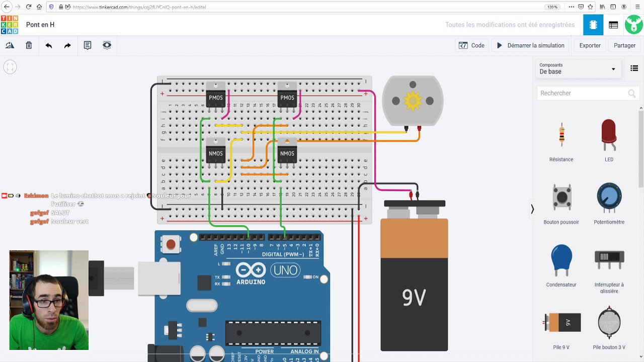
Task: Collapse the components panel
Action: [x=532, y=209]
